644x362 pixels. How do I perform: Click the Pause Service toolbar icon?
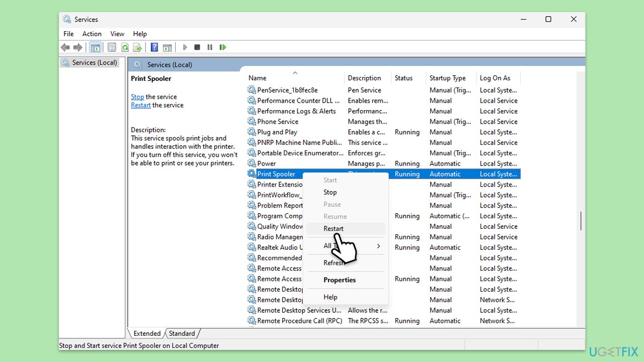pyautogui.click(x=210, y=47)
